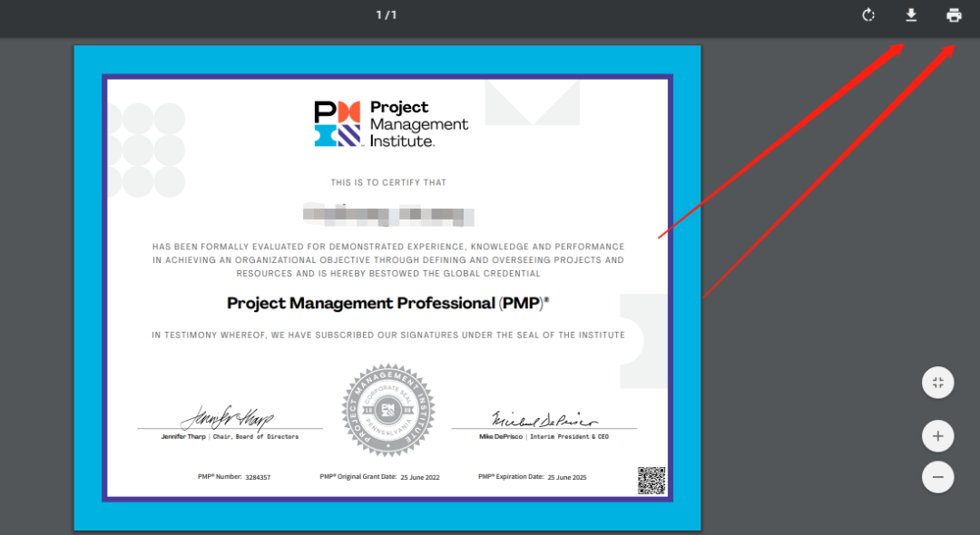Zoom out with the minus button
This screenshot has height=535, width=980.
click(x=937, y=477)
